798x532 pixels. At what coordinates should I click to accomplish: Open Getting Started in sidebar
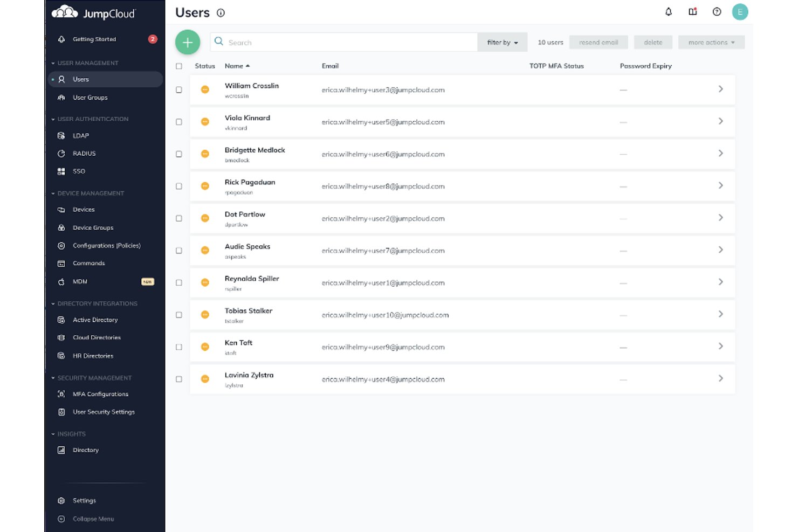(94, 39)
